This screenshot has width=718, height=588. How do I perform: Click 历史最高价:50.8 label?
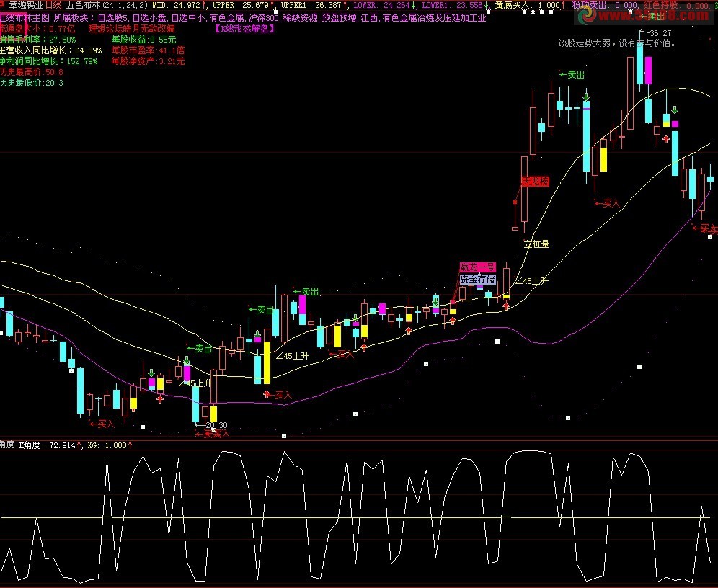(x=32, y=72)
